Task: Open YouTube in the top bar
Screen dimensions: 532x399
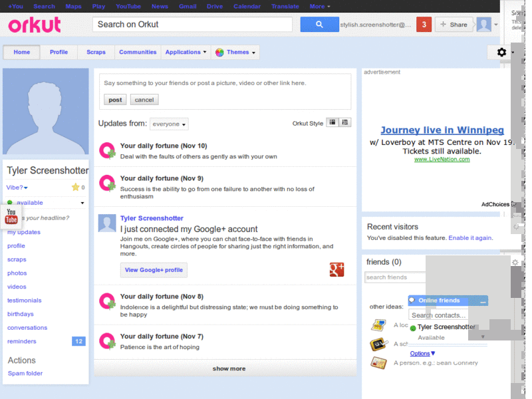Action: tap(128, 6)
